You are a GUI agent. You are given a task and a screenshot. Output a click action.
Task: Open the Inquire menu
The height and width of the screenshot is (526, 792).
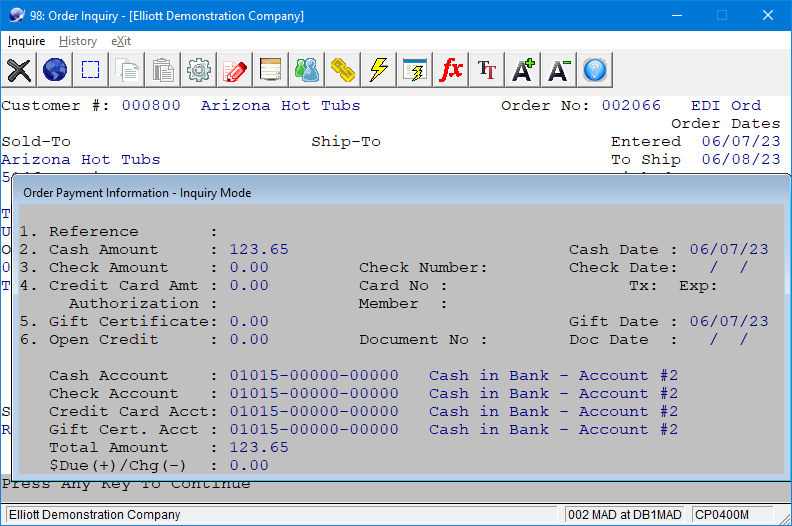tap(26, 41)
